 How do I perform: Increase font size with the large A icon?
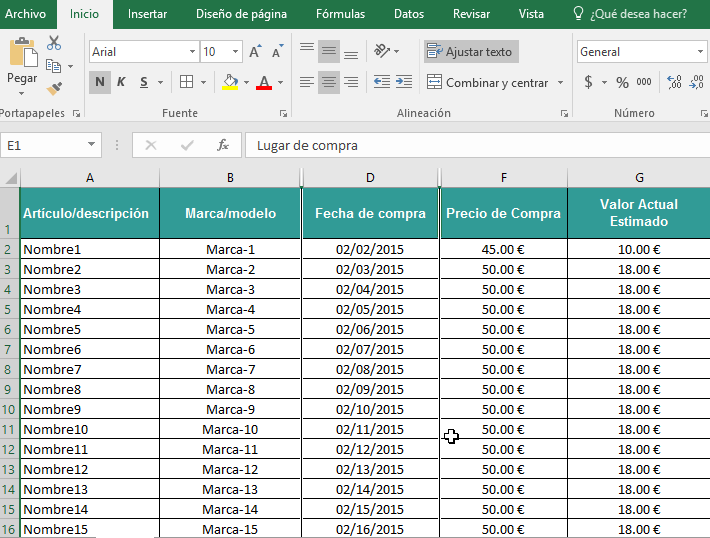(x=255, y=52)
